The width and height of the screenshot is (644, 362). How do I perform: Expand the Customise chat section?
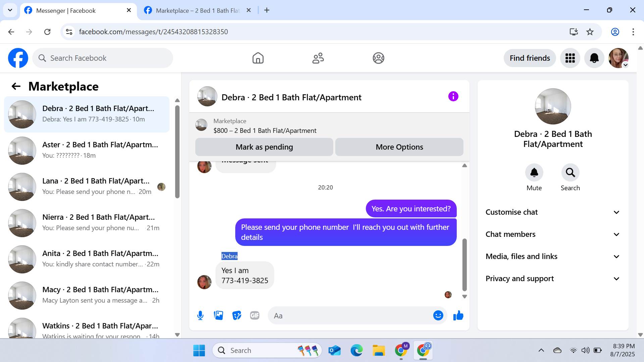coord(553,212)
